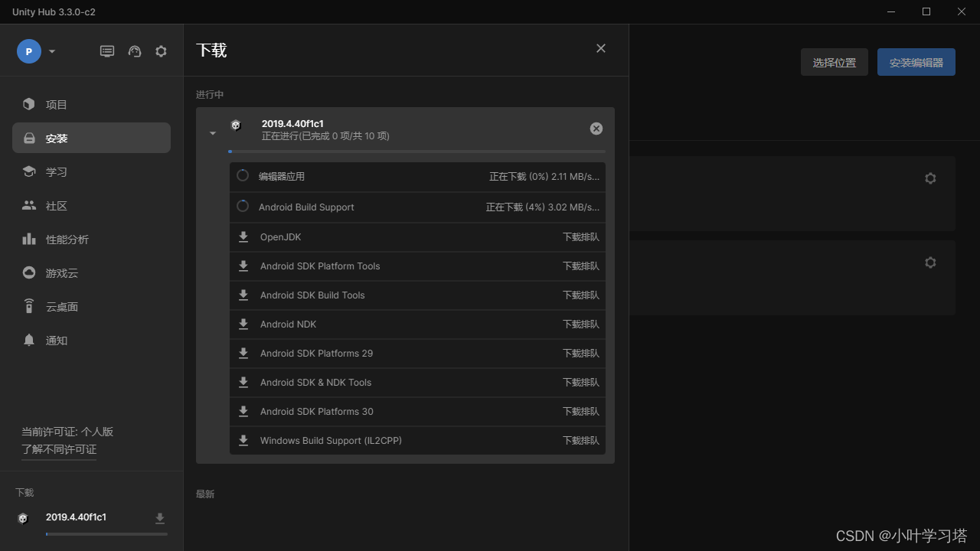Click 正在下载 (4%) 3.02 MB/s status text
Image resolution: width=980 pixels, height=551 pixels.
pyautogui.click(x=543, y=207)
